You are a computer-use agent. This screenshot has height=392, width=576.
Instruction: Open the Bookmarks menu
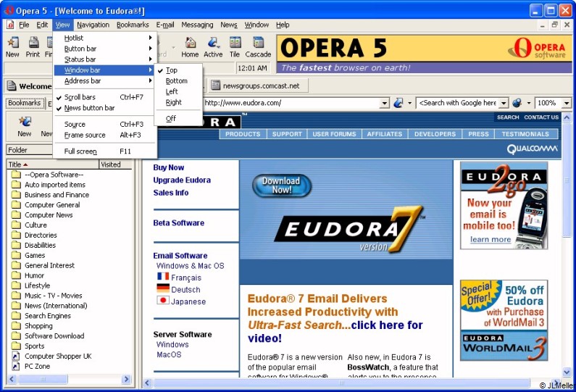[x=133, y=25]
